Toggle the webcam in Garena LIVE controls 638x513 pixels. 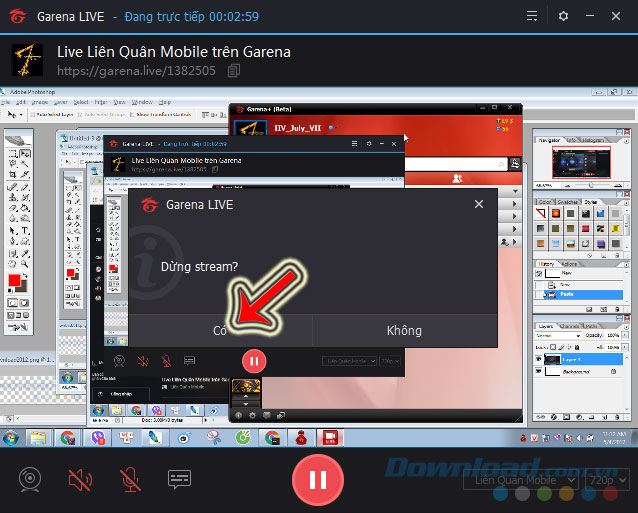30,479
